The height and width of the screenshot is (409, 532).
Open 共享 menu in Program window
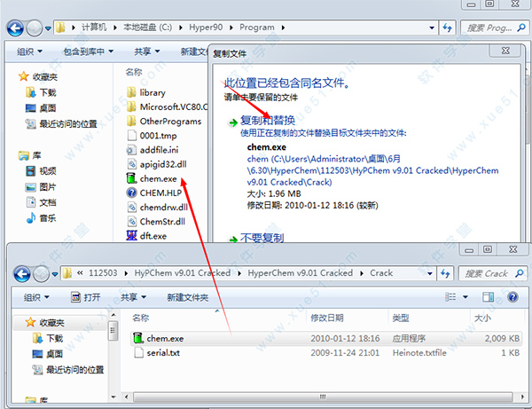[146, 51]
